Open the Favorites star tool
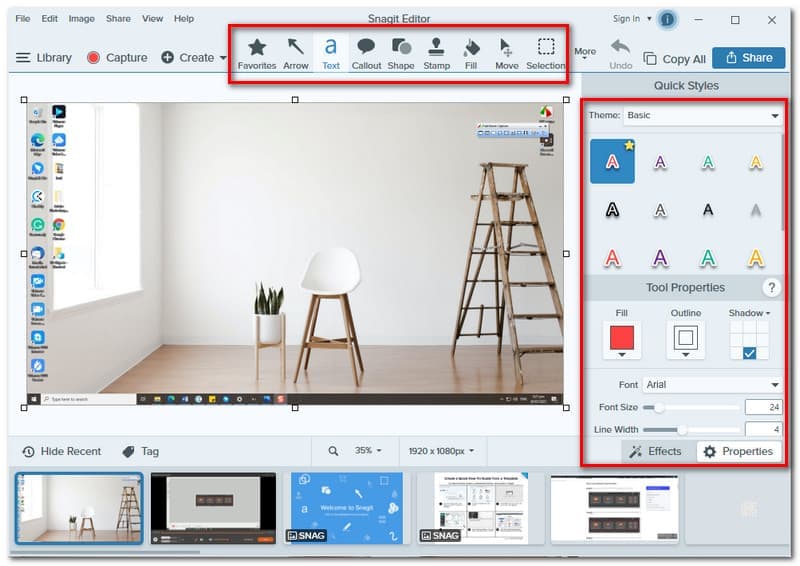Viewport: 800px width, 566px height. pyautogui.click(x=257, y=53)
